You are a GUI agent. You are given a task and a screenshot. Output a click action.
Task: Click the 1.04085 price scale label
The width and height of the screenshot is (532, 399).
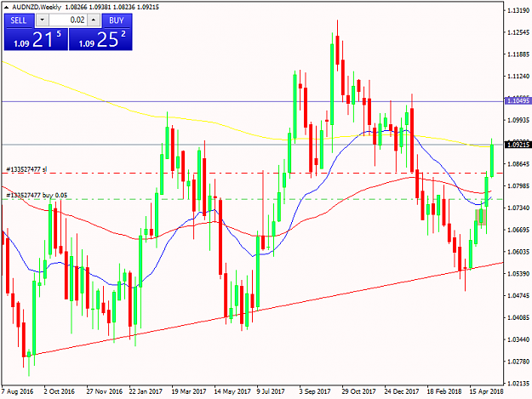pyautogui.click(x=518, y=317)
